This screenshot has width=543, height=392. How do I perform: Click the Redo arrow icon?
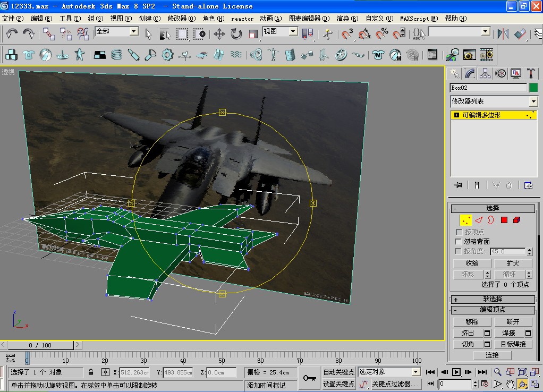pyautogui.click(x=28, y=33)
